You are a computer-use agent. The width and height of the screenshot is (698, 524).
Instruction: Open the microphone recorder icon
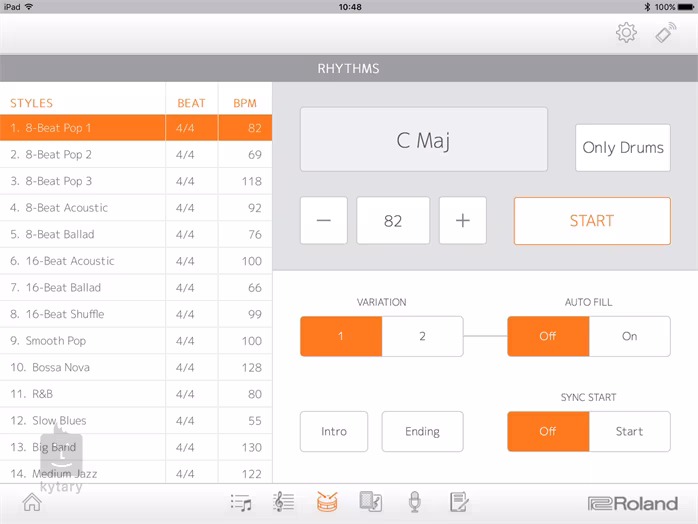click(x=414, y=502)
